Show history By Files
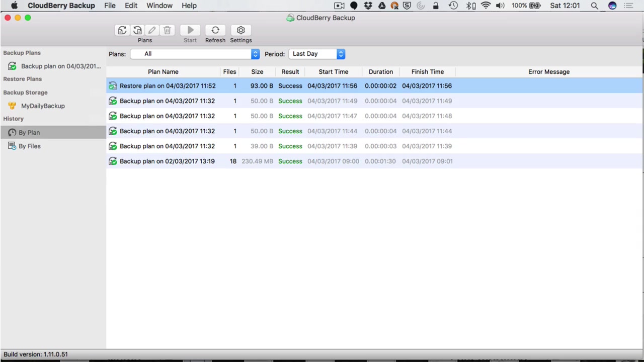Screen dimensions: 644x362 [x=53, y=146]
